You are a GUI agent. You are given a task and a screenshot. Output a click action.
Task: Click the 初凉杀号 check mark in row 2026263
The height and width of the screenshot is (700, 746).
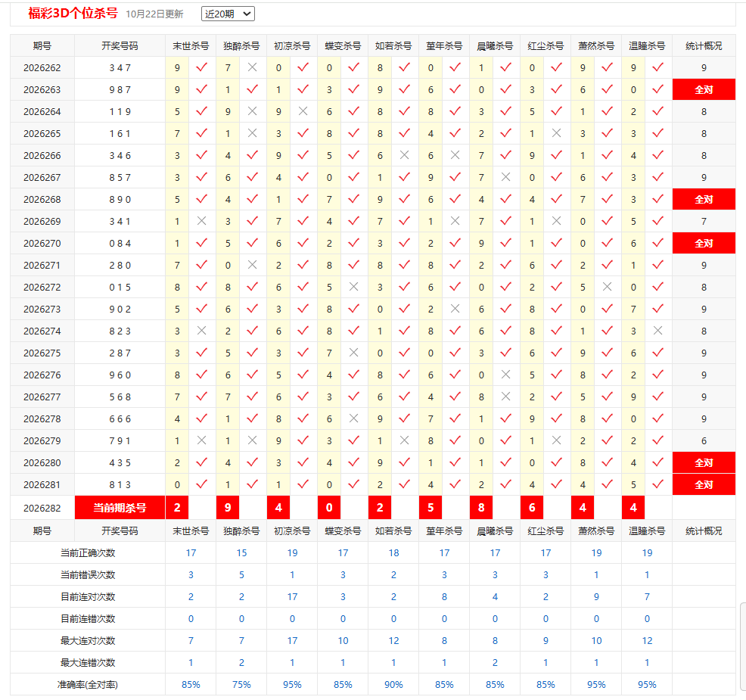click(x=303, y=89)
